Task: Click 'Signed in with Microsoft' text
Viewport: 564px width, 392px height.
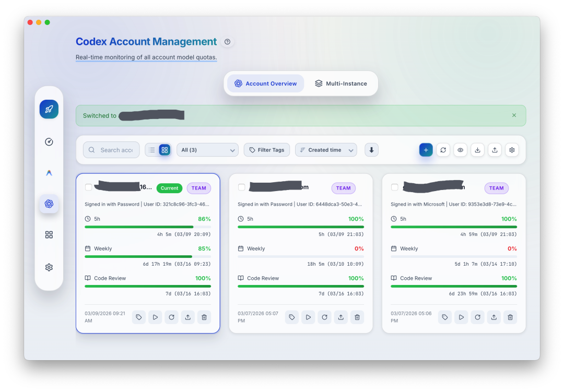Action: click(x=418, y=204)
